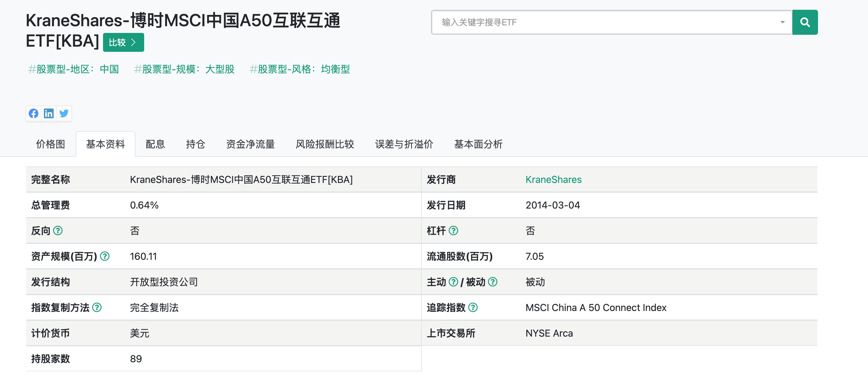Viewport: 868px width, 386px height.
Task: Share the ETF page to LinkedIn
Action: click(48, 113)
